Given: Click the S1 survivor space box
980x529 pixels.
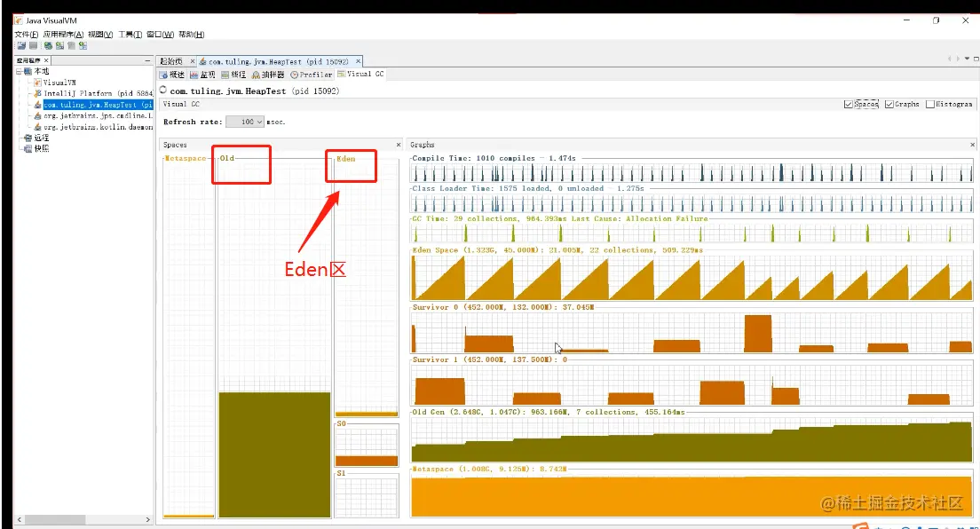Looking at the screenshot, I should pos(367,496).
